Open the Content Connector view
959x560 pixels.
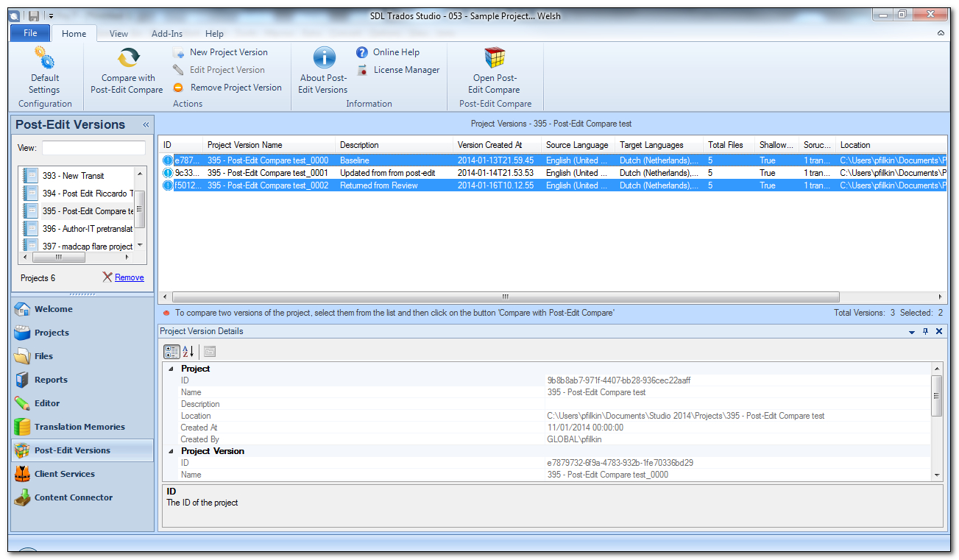pos(82,497)
